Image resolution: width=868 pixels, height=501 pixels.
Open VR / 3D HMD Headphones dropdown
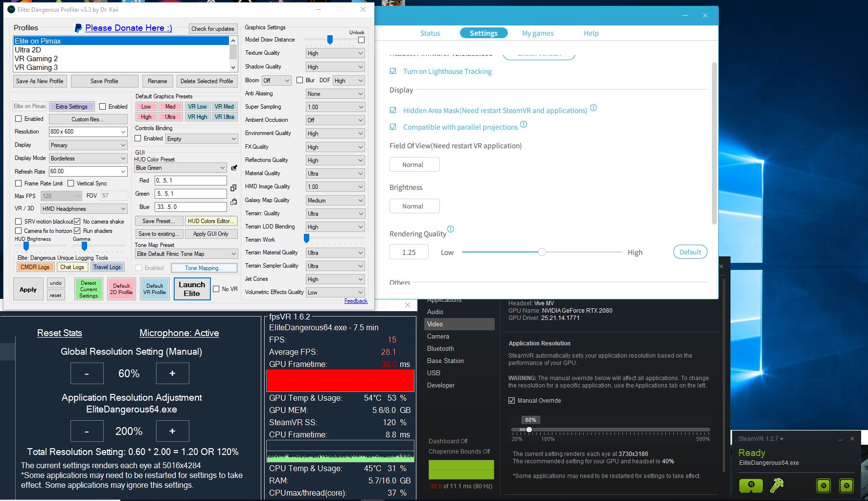click(x=84, y=209)
